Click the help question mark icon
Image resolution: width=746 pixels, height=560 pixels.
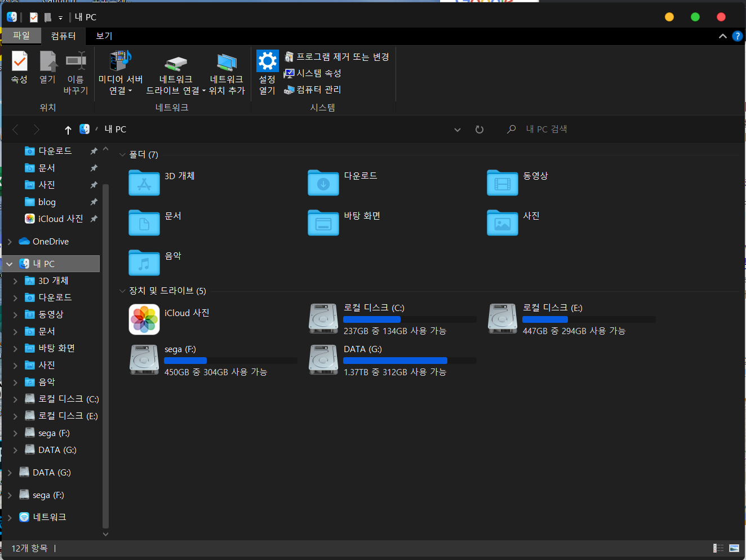(x=737, y=36)
